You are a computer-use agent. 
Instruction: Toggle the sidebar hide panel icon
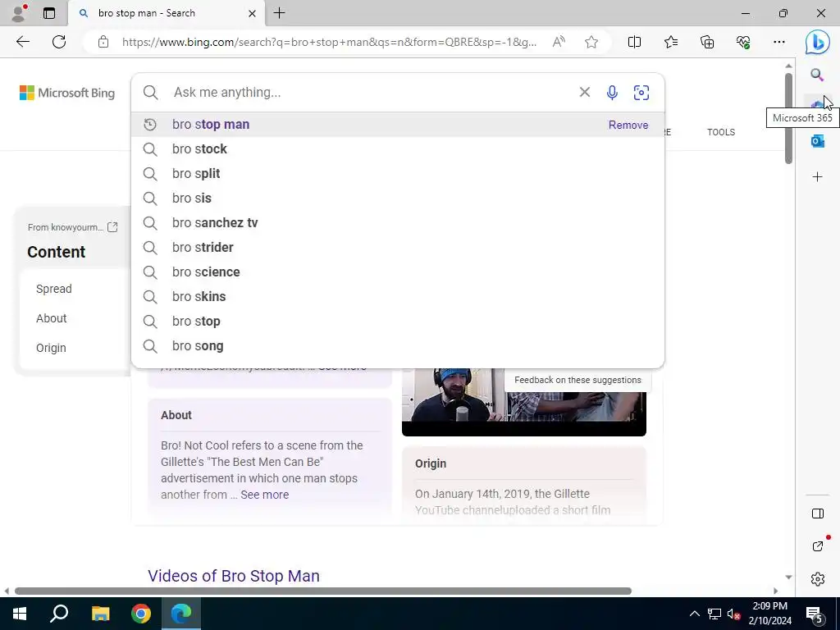818,514
